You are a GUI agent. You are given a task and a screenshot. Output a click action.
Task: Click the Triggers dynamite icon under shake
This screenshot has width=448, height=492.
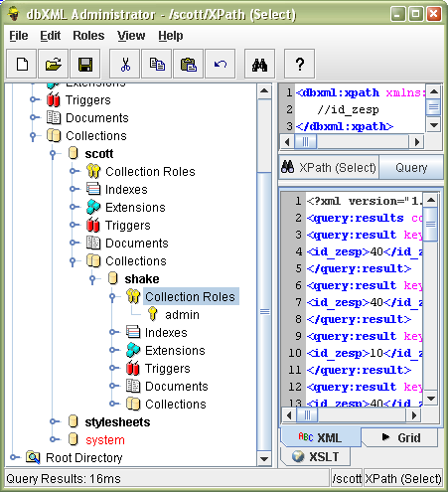pos(133,368)
